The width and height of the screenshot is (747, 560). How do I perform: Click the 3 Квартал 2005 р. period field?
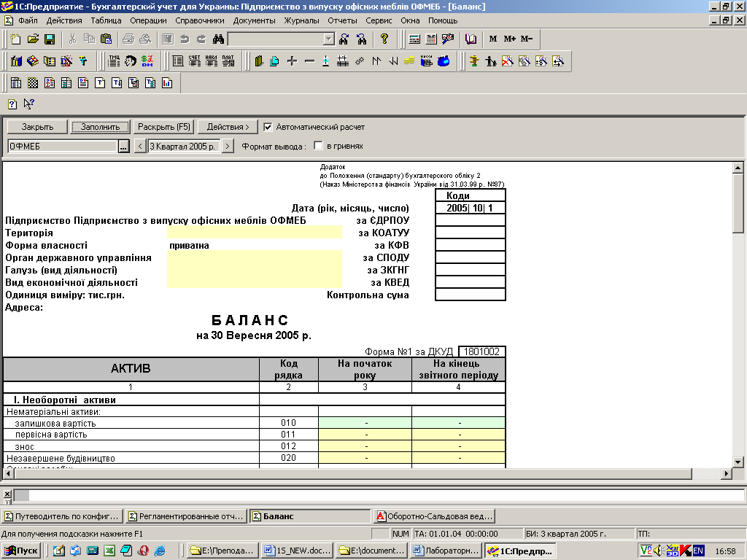184,146
